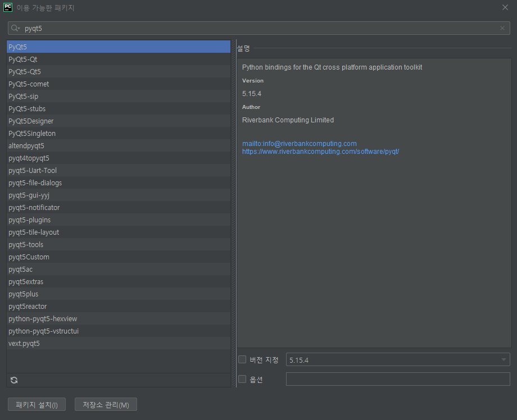Click the 저장소 관리(M) button
Viewport: 517px width, 420px height.
tap(106, 404)
